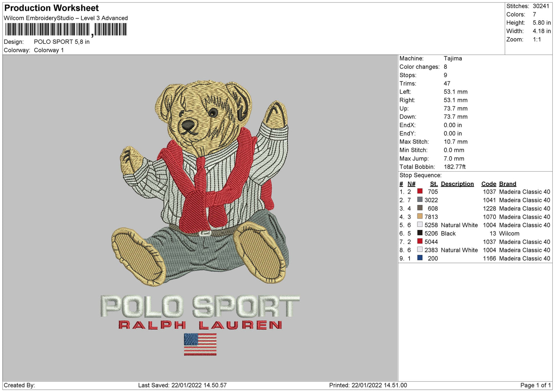Click the 'Brand' column header
Viewport: 555px width, 392px height.
click(x=508, y=184)
